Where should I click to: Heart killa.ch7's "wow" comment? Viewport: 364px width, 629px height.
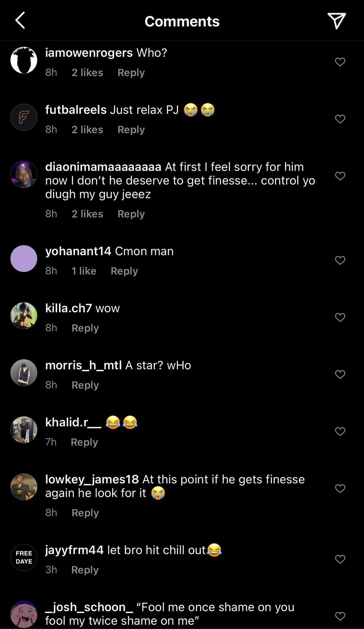[340, 317]
